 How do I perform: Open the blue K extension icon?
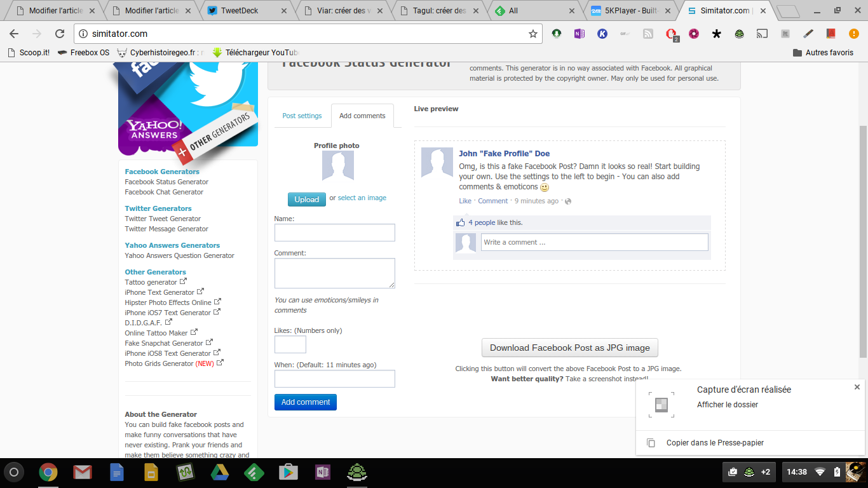[x=602, y=34]
